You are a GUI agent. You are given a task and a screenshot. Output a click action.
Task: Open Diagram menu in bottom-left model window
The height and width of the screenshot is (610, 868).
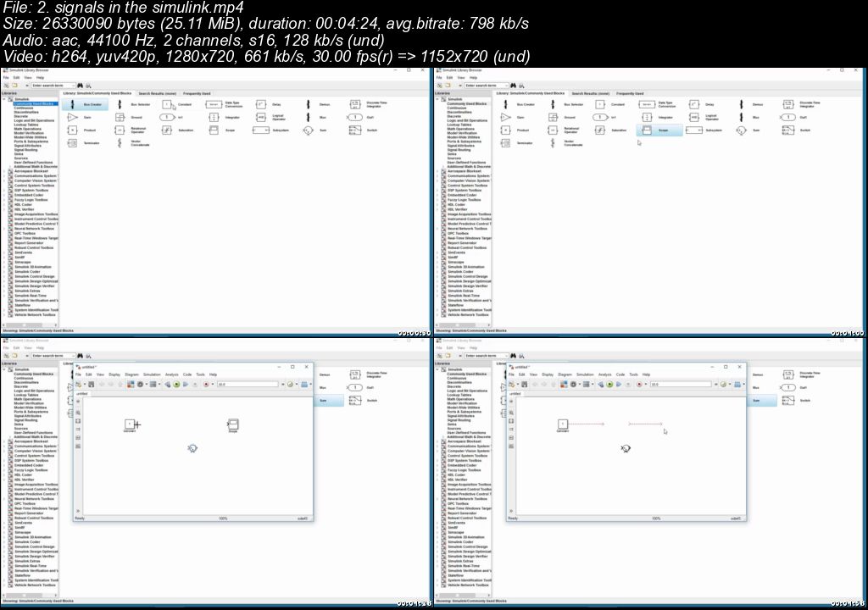tap(131, 374)
